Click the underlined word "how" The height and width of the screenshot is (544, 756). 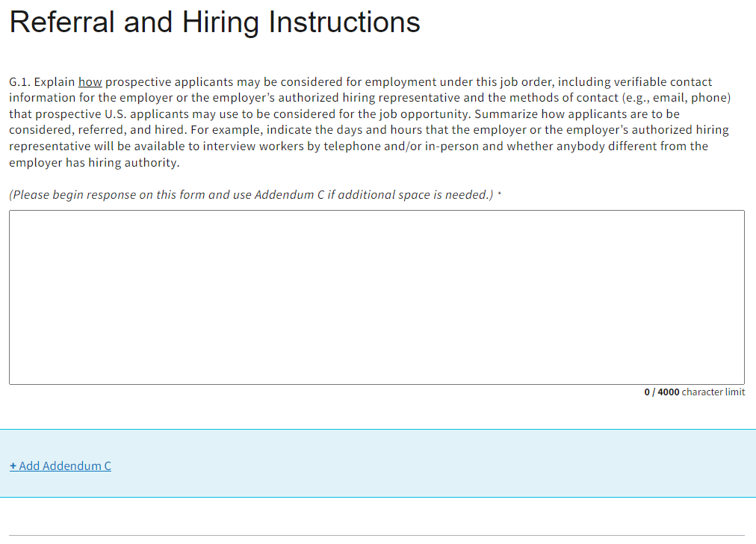(90, 82)
